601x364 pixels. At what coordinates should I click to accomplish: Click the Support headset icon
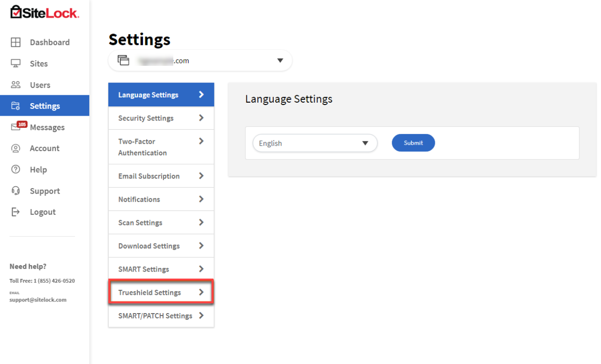(15, 190)
